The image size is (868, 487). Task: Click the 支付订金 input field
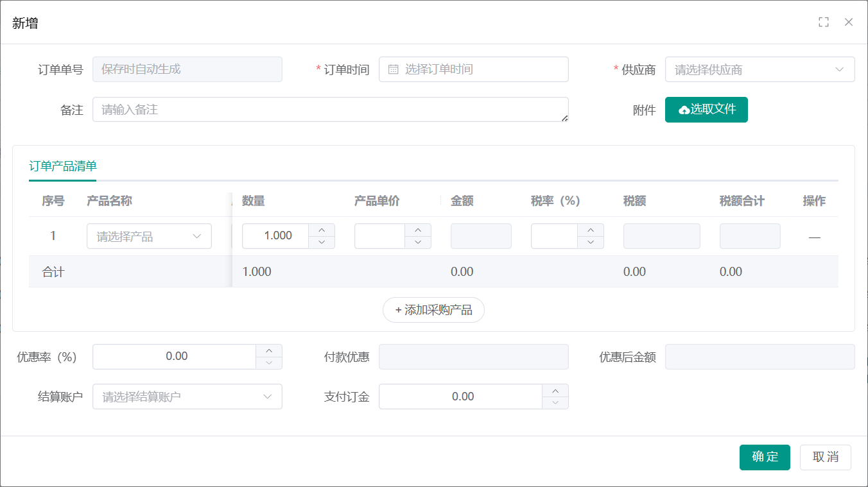click(x=461, y=397)
